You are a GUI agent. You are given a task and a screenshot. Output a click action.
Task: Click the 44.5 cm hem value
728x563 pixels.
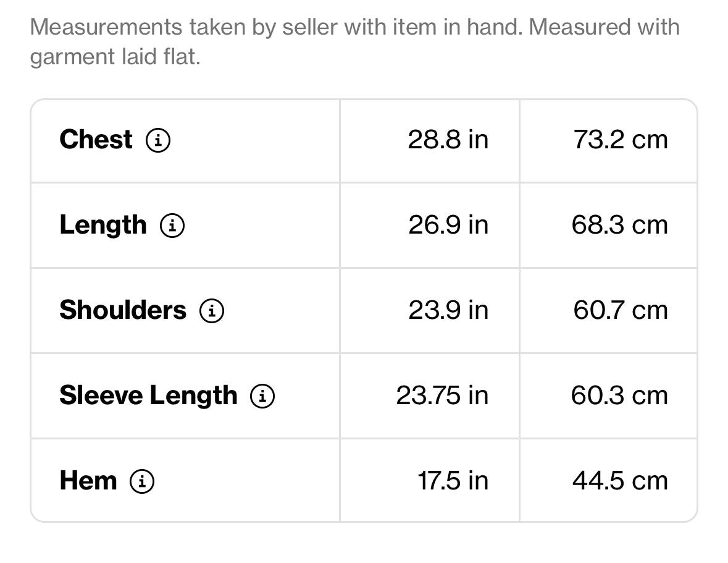[x=621, y=481]
